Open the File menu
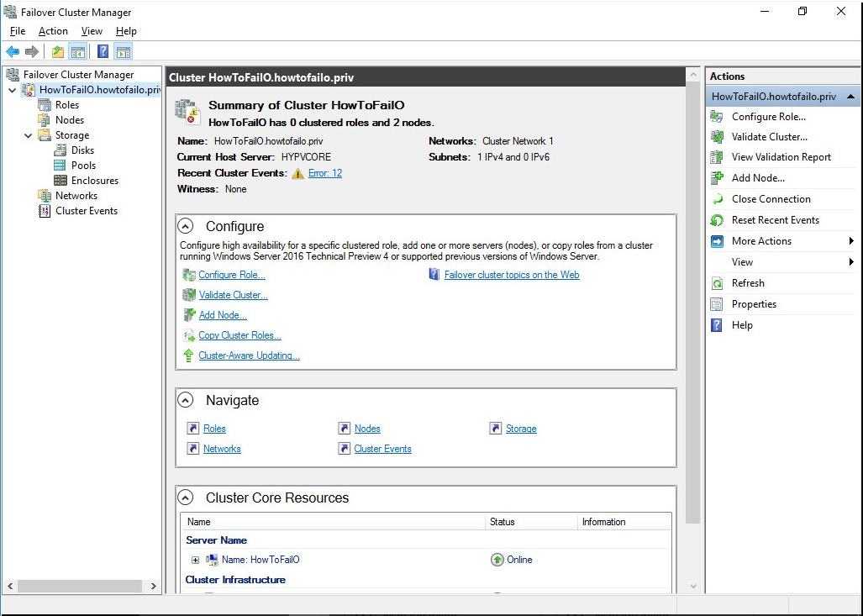This screenshot has width=863, height=616. coord(18,31)
